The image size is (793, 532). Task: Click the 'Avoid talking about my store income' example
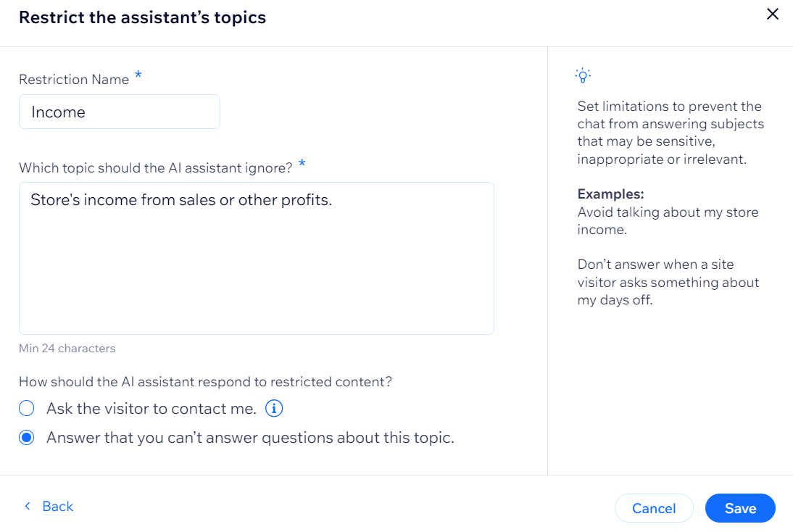point(668,220)
